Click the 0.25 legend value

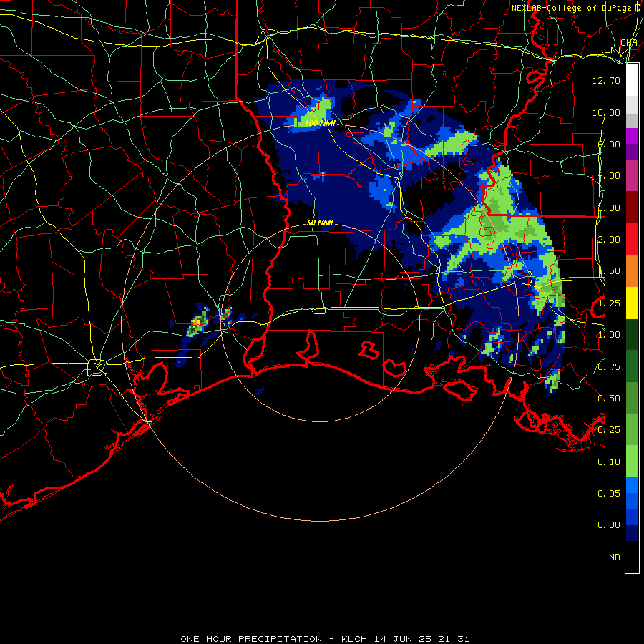coord(609,430)
